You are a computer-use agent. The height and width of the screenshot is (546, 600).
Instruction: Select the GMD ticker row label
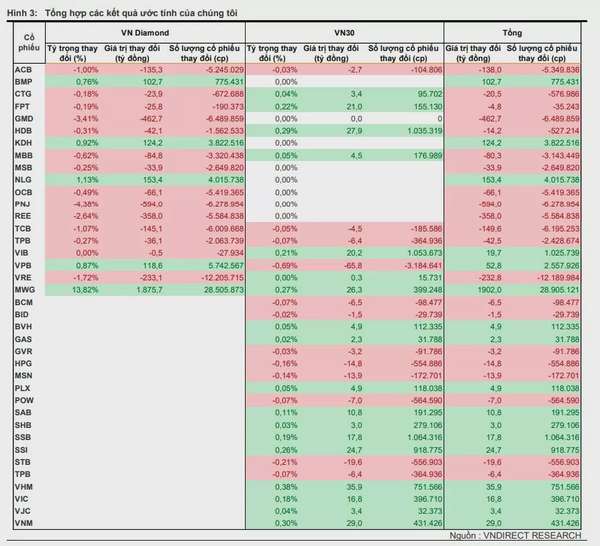24,119
